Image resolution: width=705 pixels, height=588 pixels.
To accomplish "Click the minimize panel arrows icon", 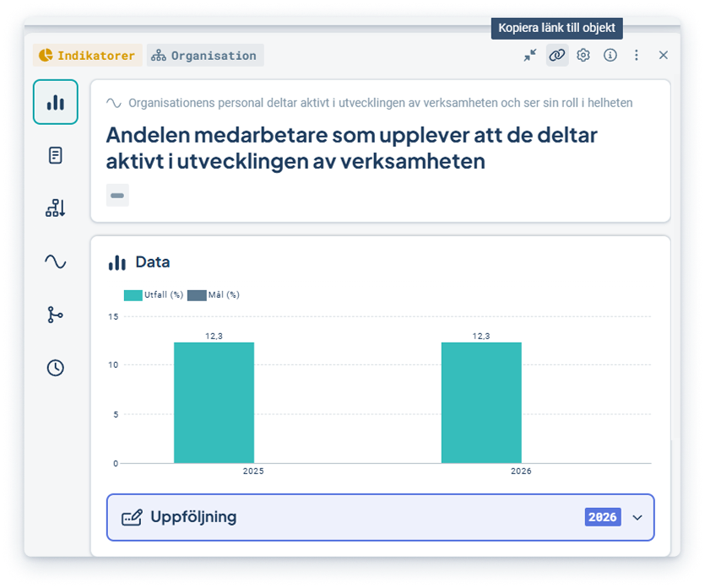I will tap(530, 55).
